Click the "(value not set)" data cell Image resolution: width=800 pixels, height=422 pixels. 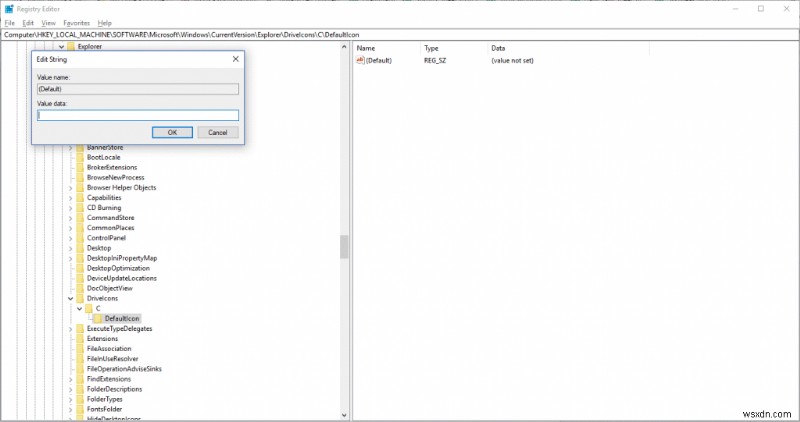(512, 60)
